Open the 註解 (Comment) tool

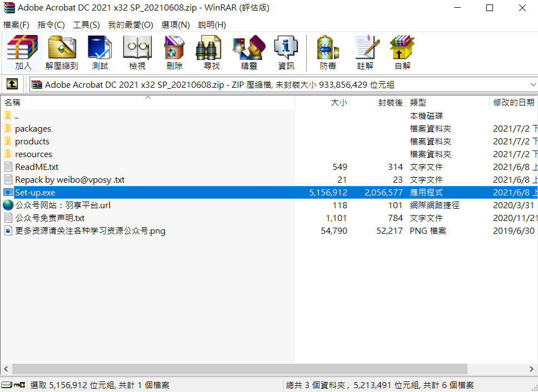pyautogui.click(x=365, y=53)
